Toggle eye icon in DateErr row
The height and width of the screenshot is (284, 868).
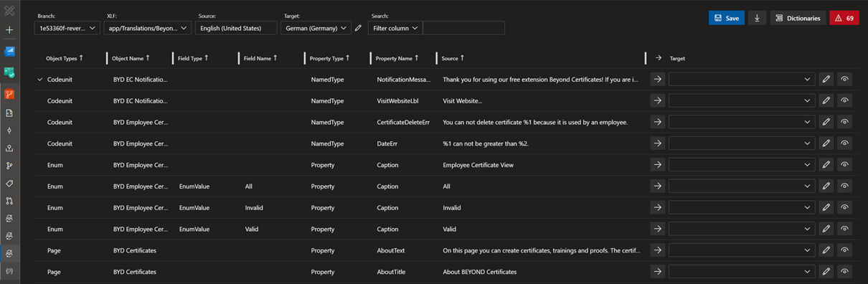click(x=845, y=143)
